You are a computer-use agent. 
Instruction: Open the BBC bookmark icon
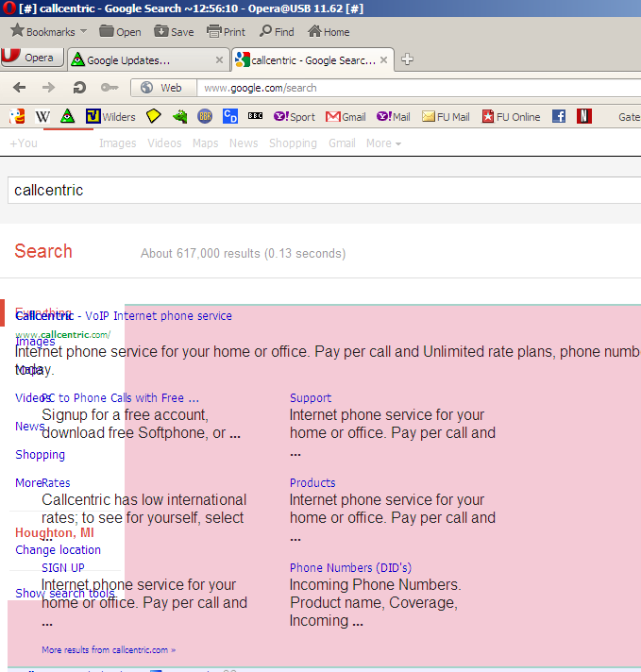[x=255, y=117]
